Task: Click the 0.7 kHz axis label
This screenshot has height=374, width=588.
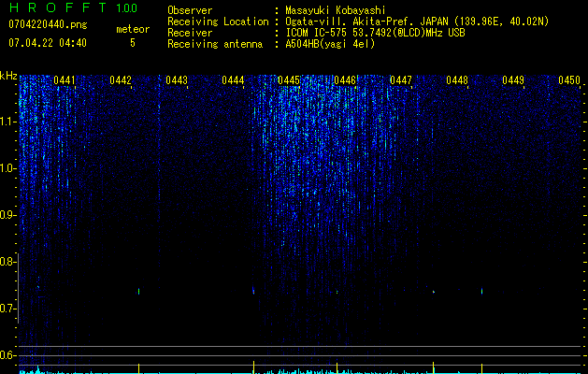Action: [x=7, y=309]
